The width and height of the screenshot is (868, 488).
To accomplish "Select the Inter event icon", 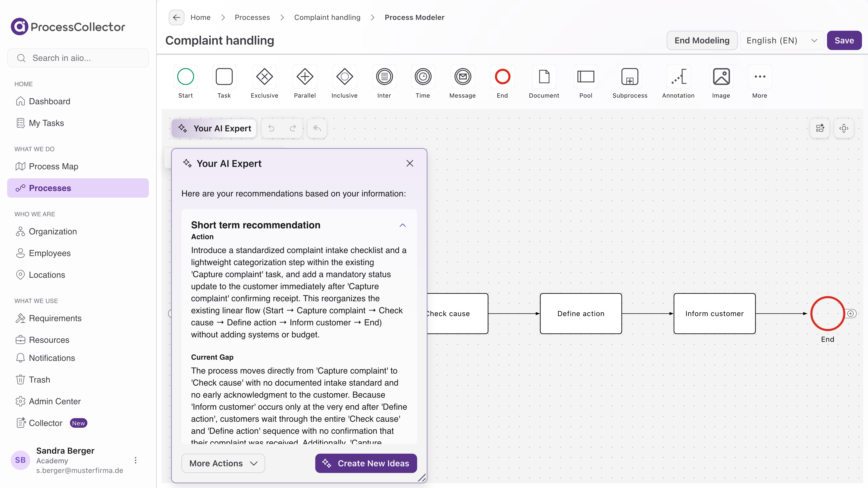I will [384, 77].
